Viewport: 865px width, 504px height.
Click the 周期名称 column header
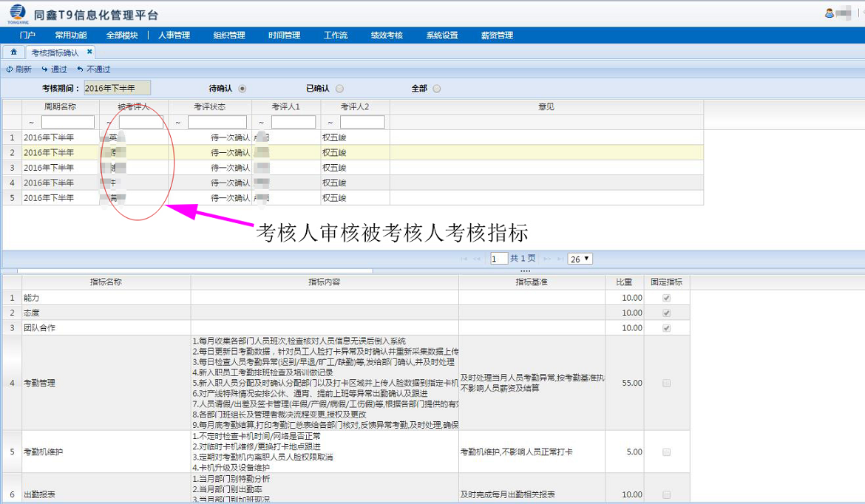(x=60, y=107)
